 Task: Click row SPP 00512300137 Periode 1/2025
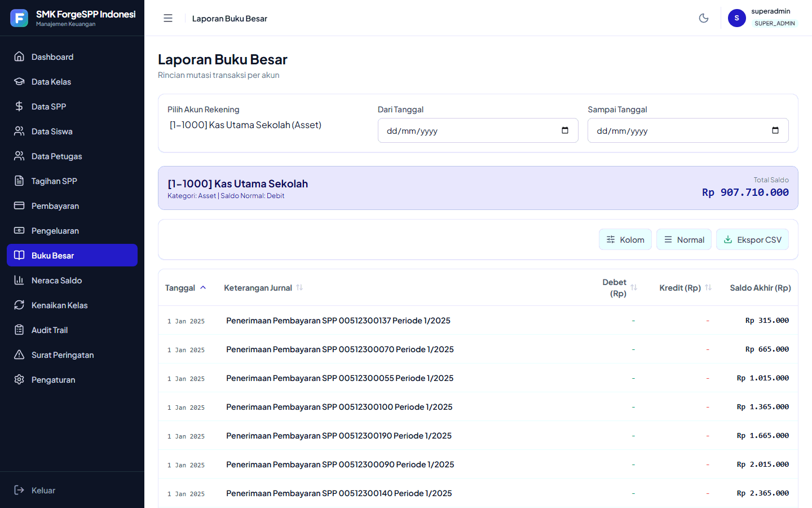(478, 321)
